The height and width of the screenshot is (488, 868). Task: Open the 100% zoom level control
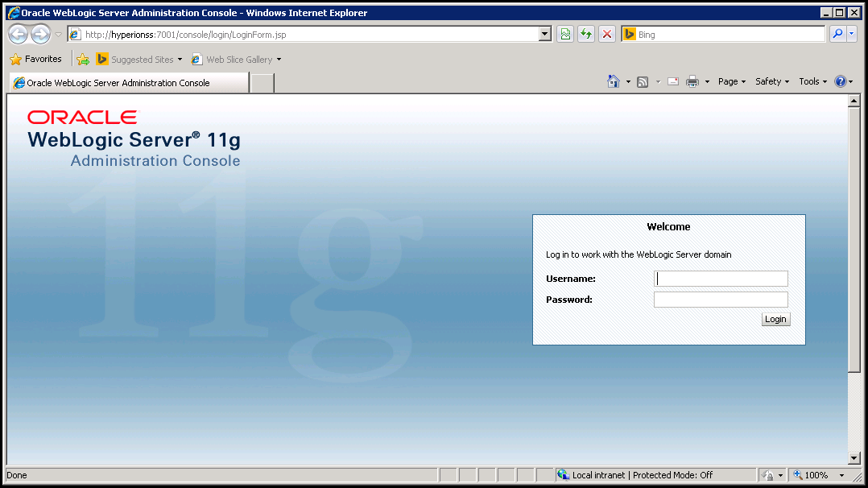pyautogui.click(x=812, y=475)
